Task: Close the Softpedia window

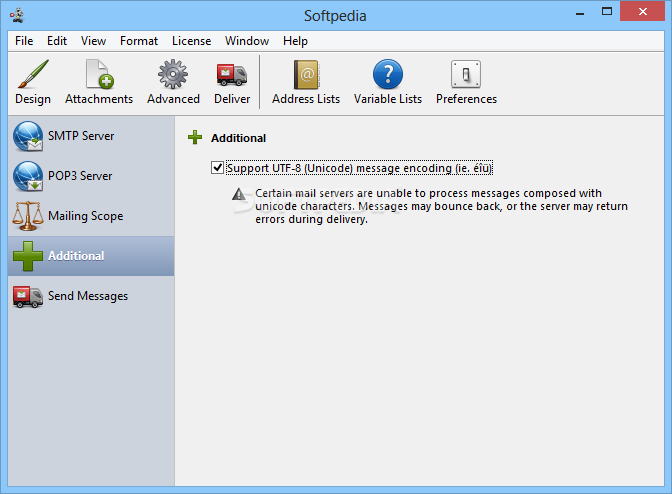Action: click(642, 12)
